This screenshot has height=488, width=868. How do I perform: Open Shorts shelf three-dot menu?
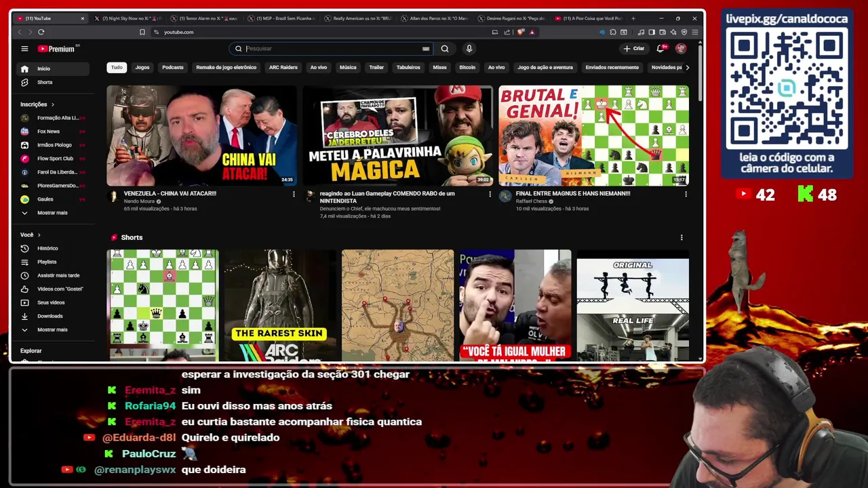pos(682,237)
